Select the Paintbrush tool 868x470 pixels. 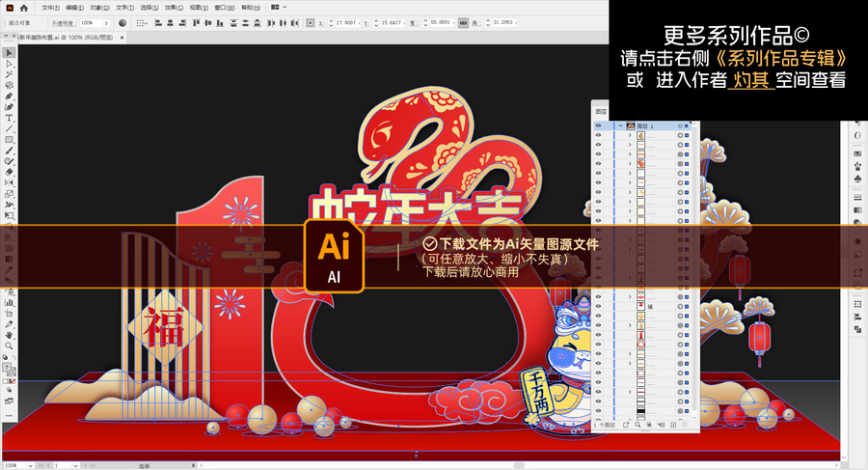(x=9, y=151)
